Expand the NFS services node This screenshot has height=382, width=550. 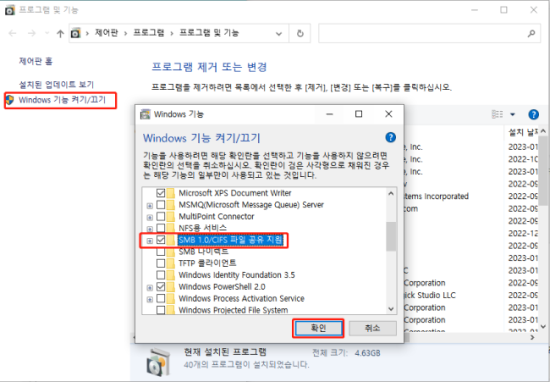[x=150, y=229]
